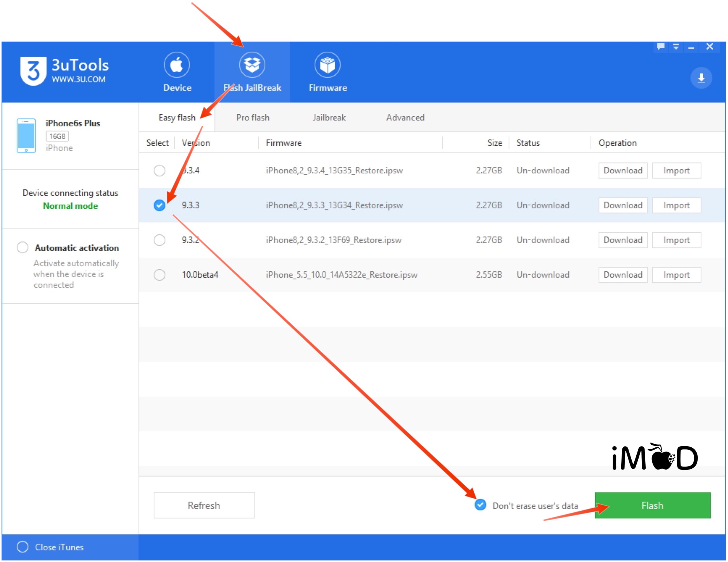
Task: Open the Flash JailBreak section icon
Action: (x=252, y=65)
